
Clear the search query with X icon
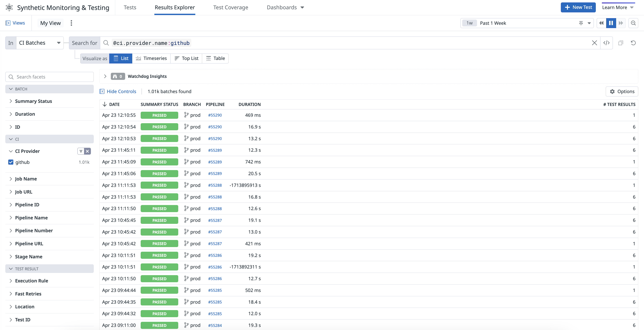click(594, 43)
